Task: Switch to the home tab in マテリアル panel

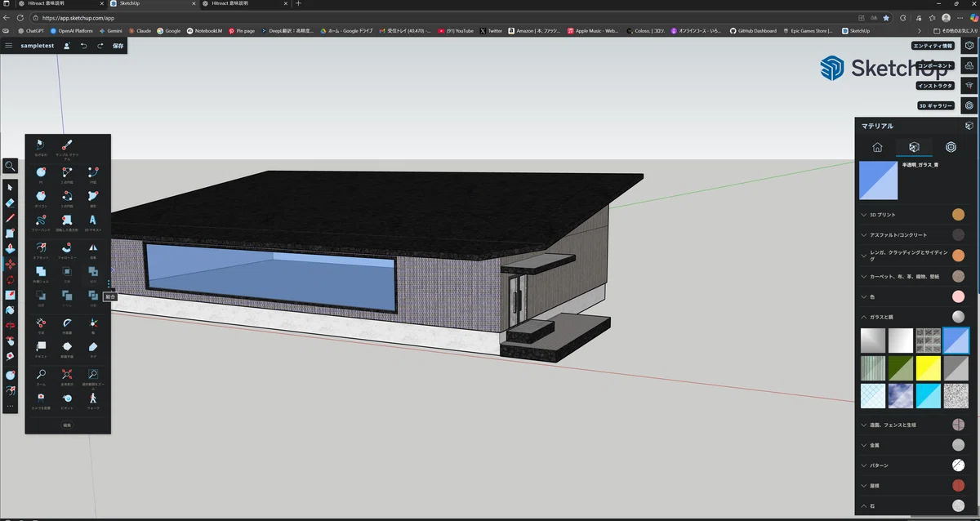Action: click(x=877, y=148)
